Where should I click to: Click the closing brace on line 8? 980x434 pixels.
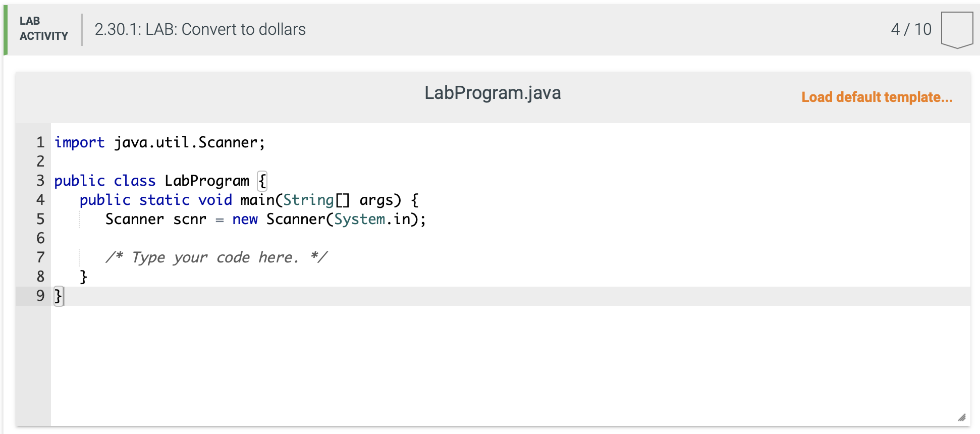pyautogui.click(x=84, y=277)
